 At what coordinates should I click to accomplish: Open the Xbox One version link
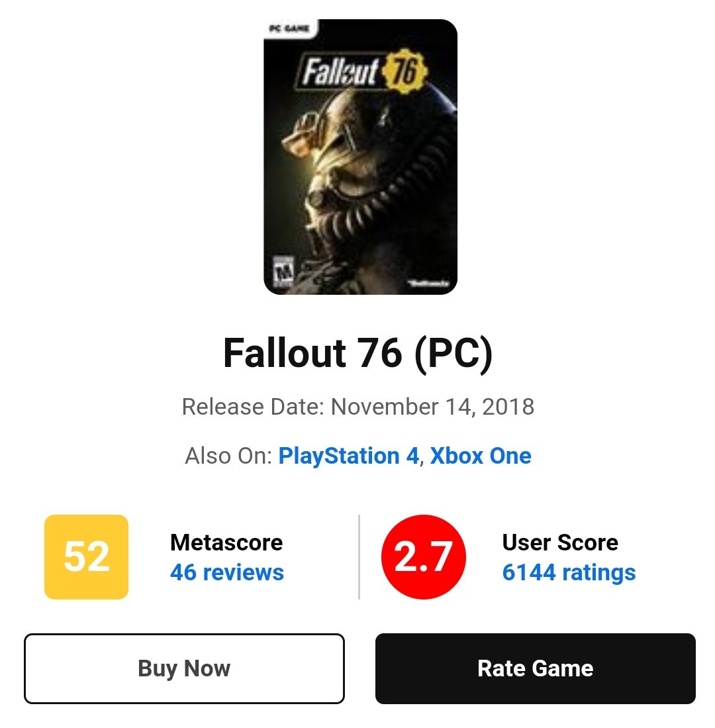[481, 456]
